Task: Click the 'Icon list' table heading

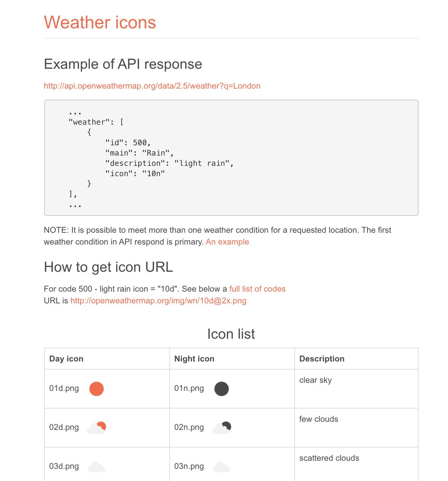Action: point(231,334)
